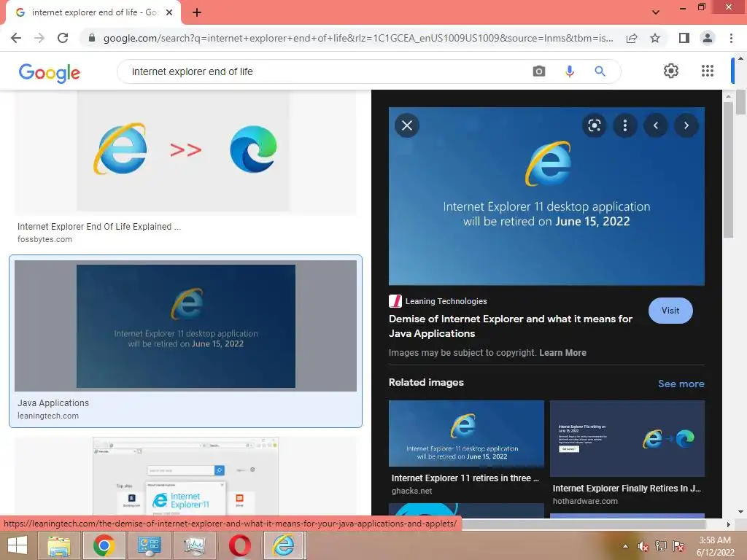Click the address bar URL
747x560 pixels.
(x=358, y=38)
